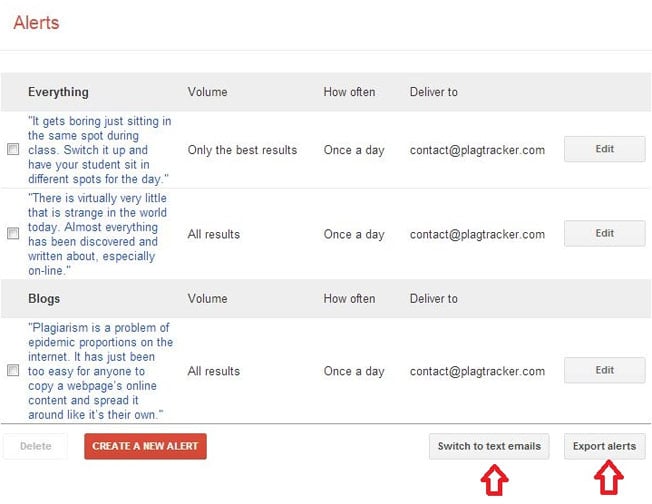Open the "Plagiarism is a problem" alert link
Image resolution: width=652 pixels, height=504 pixels.
(x=101, y=371)
